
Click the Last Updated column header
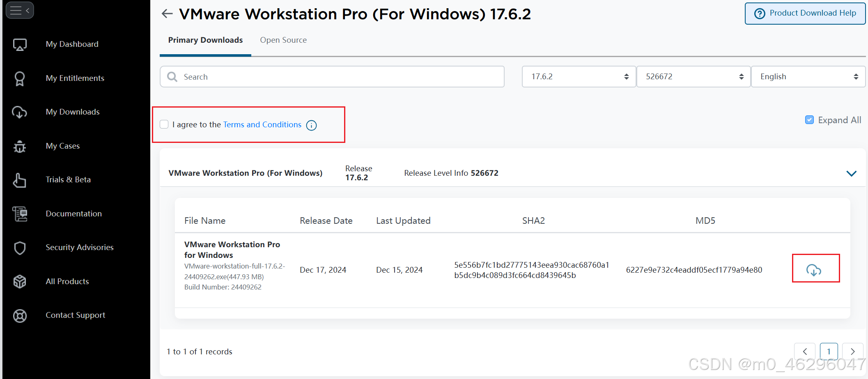[403, 221]
